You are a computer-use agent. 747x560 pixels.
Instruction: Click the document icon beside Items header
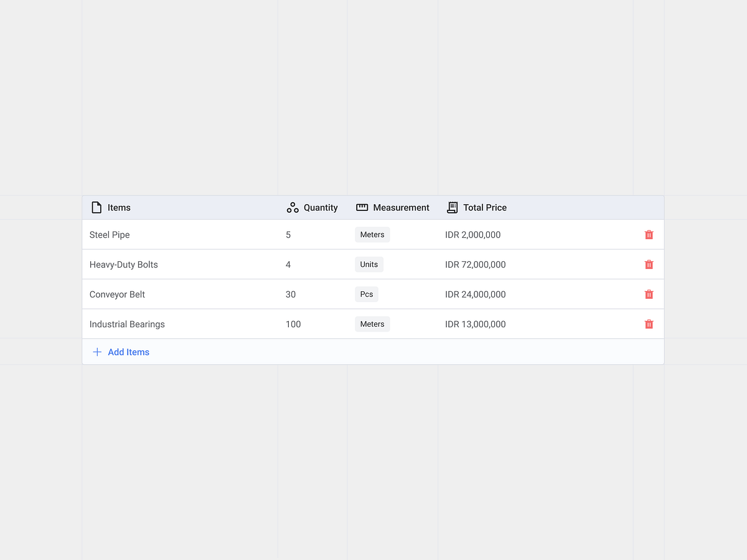tap(96, 207)
